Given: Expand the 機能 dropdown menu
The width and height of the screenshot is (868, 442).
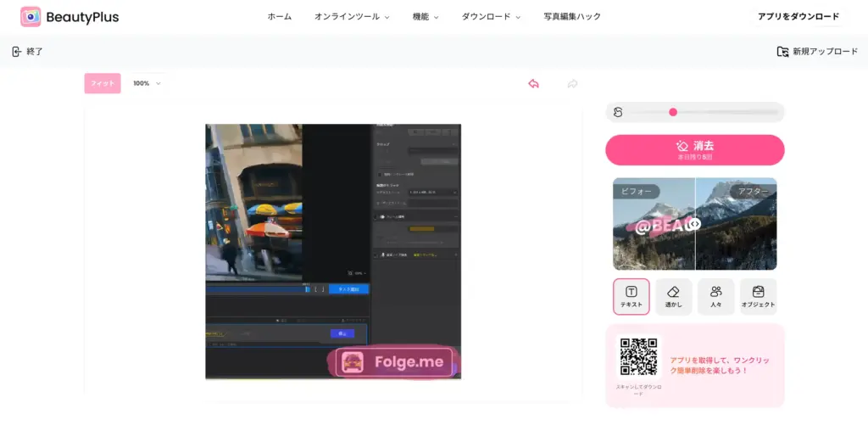Looking at the screenshot, I should pos(425,17).
